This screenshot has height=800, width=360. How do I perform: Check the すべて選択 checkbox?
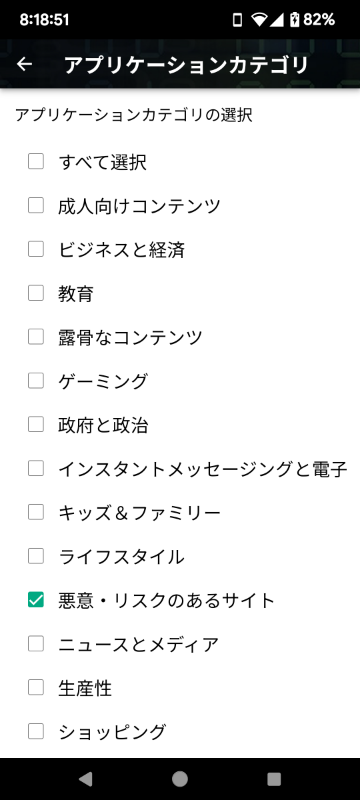[36, 162]
